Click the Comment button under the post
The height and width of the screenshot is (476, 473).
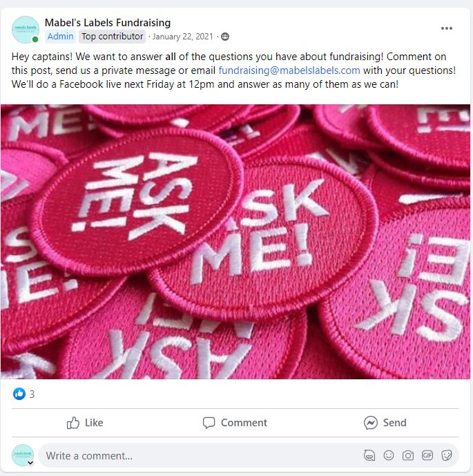tap(235, 423)
